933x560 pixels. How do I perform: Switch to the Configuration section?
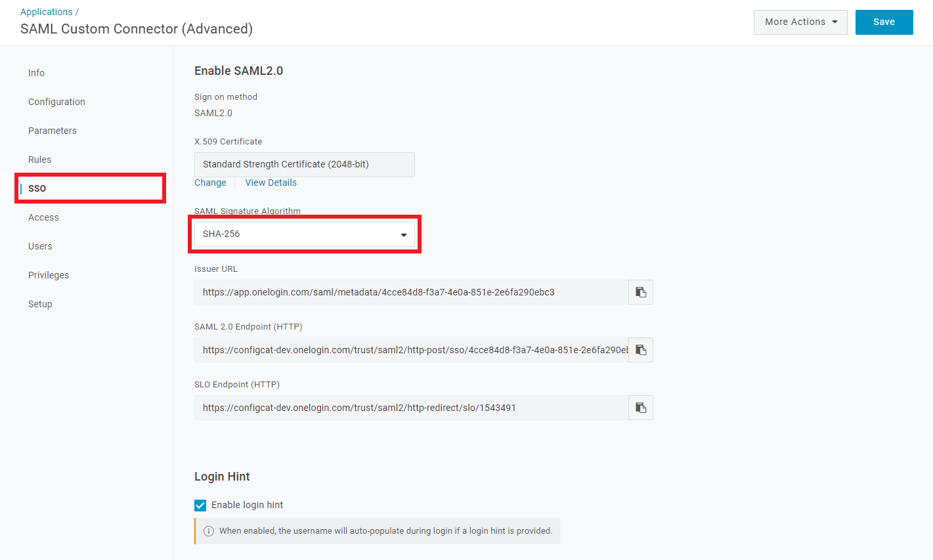56,102
